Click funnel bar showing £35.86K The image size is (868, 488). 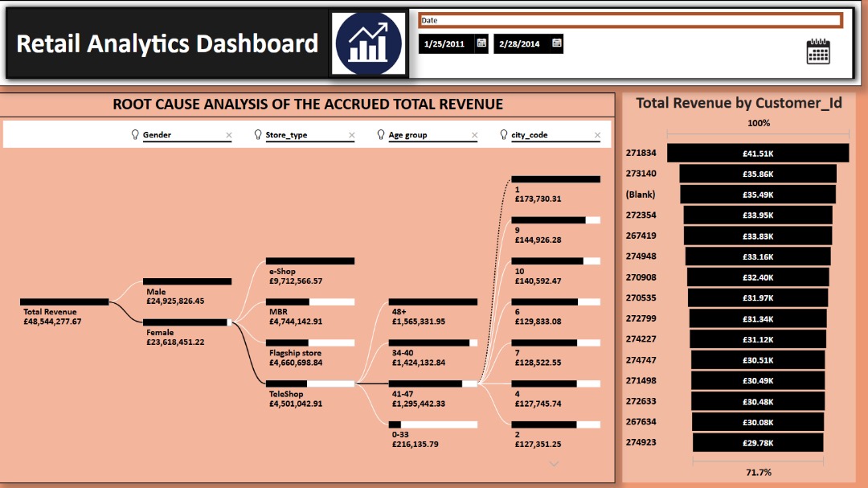(758, 174)
